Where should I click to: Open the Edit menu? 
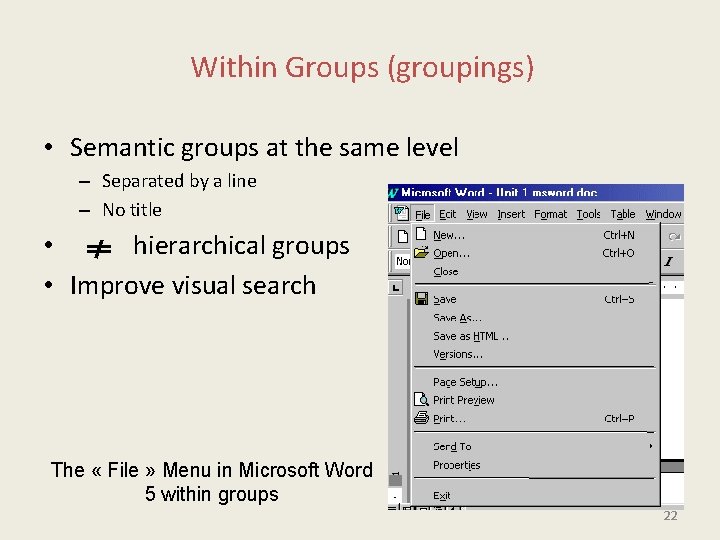[x=447, y=214]
